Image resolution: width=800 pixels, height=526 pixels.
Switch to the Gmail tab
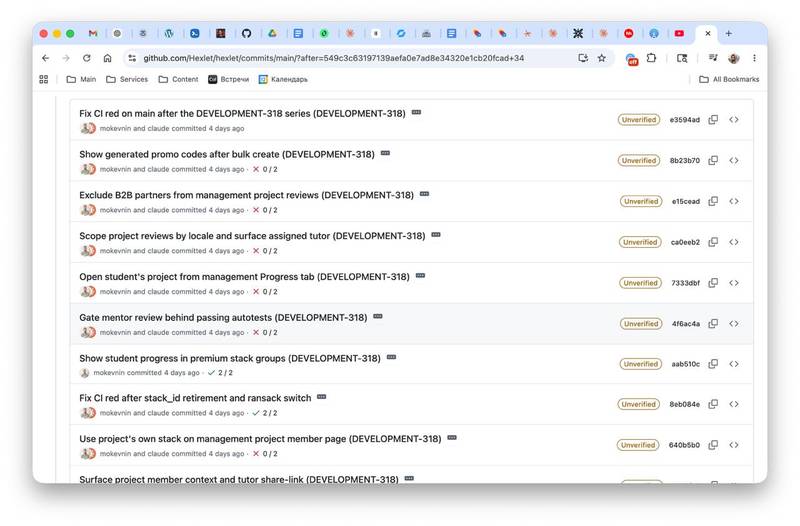(93, 34)
